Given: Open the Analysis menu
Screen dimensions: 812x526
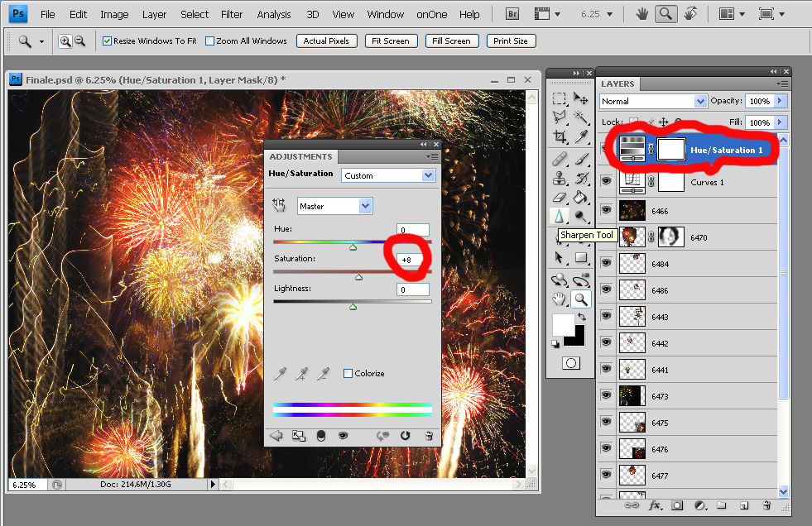Looking at the screenshot, I should click(x=273, y=14).
